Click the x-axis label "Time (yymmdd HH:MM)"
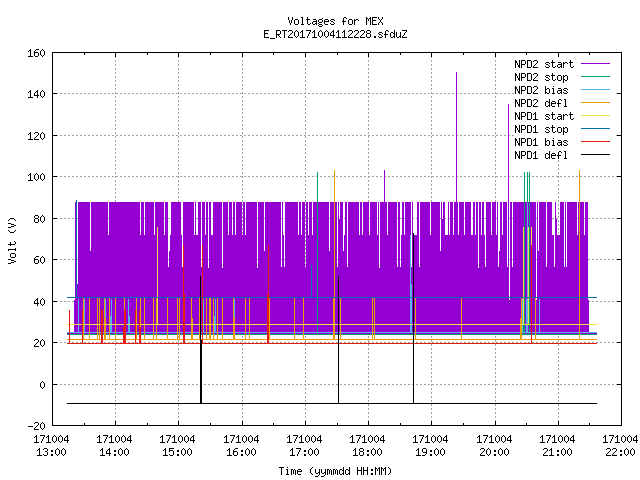 pos(335,471)
